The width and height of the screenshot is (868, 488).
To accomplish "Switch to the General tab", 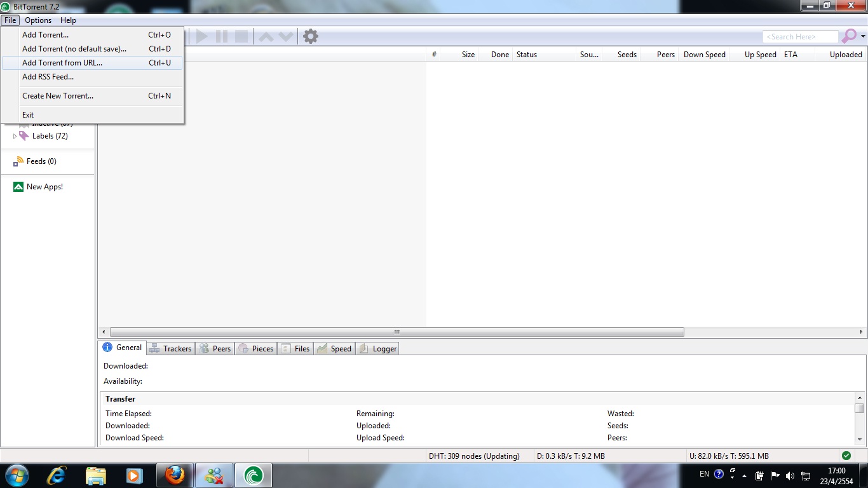I will [122, 348].
